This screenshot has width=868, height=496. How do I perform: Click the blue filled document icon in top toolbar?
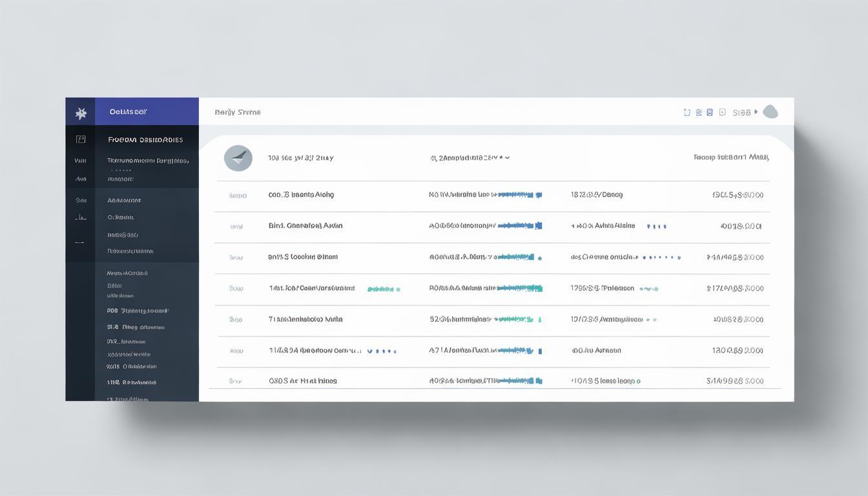coord(710,112)
